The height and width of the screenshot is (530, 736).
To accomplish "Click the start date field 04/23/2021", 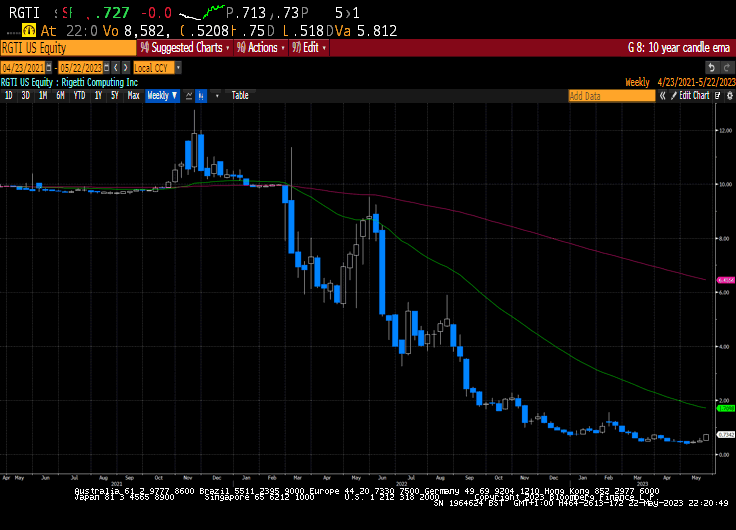I will point(23,68).
